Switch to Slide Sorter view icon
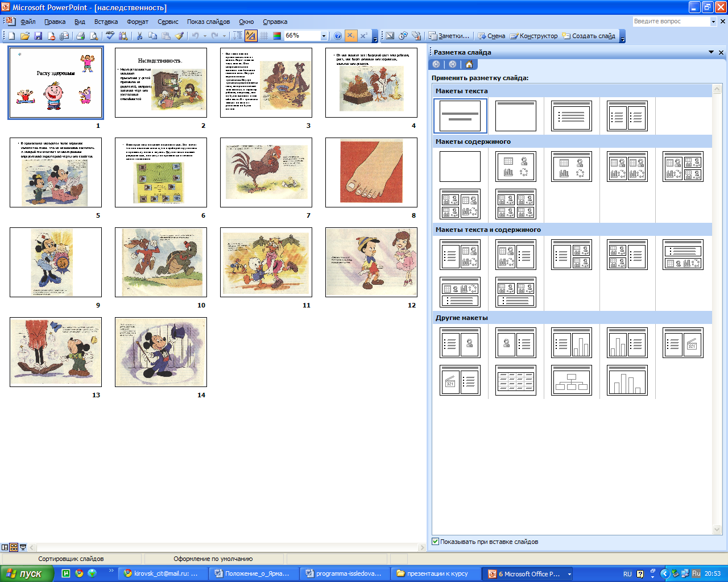The image size is (728, 582). [x=14, y=547]
